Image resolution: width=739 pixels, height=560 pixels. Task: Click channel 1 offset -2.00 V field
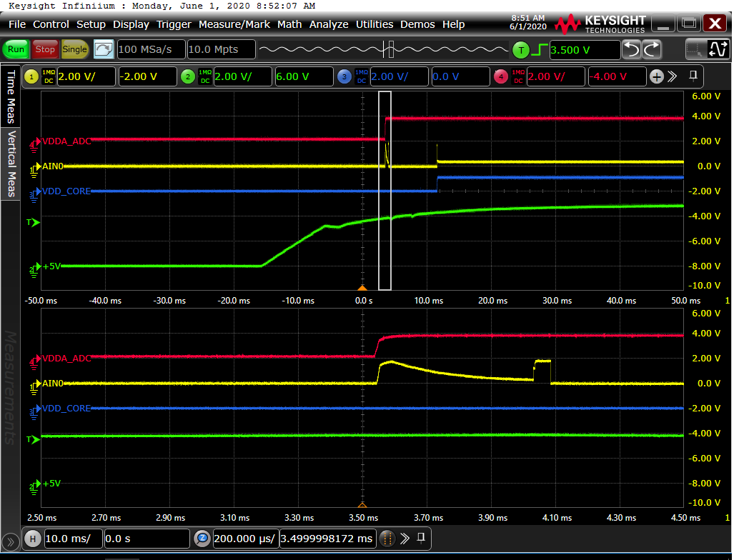click(x=147, y=76)
